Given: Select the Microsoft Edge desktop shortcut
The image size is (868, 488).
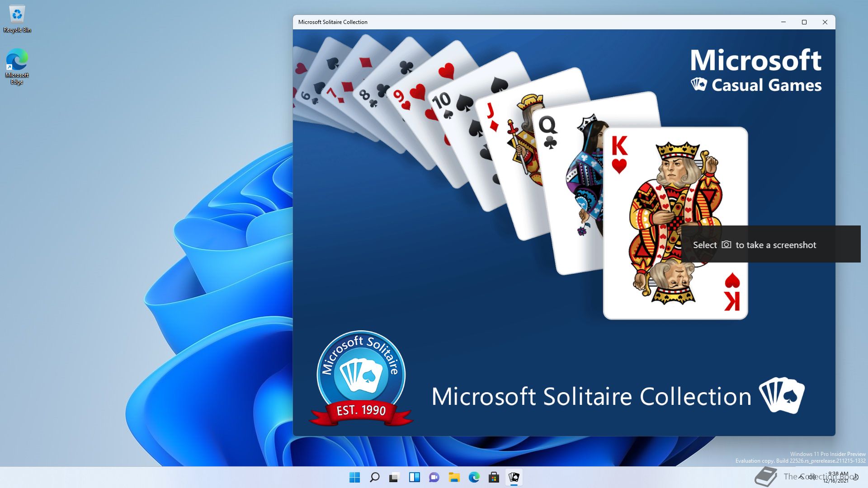Looking at the screenshot, I should tap(17, 66).
